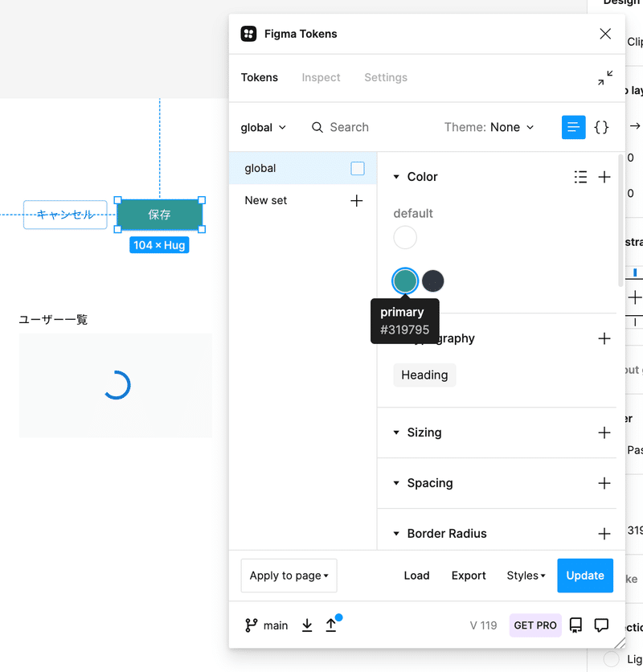Add a new Spacing token
643x672 pixels.
click(604, 483)
